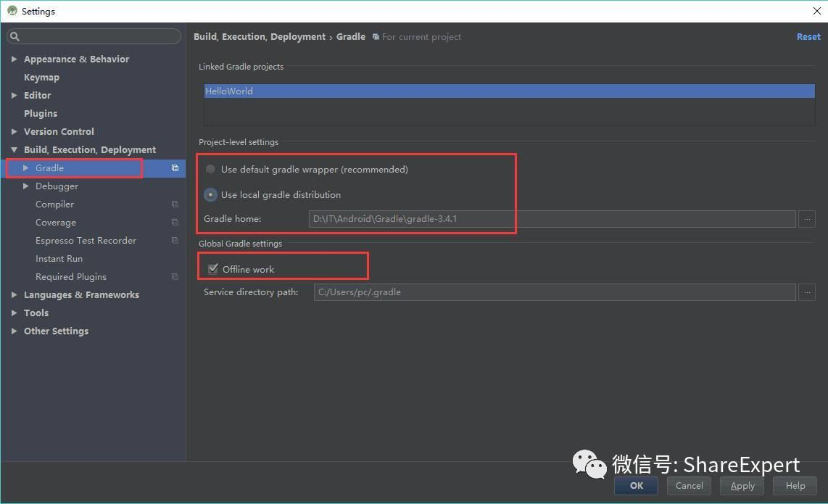Image resolution: width=828 pixels, height=504 pixels.
Task: Expand Other Settings section
Action: [x=15, y=331]
